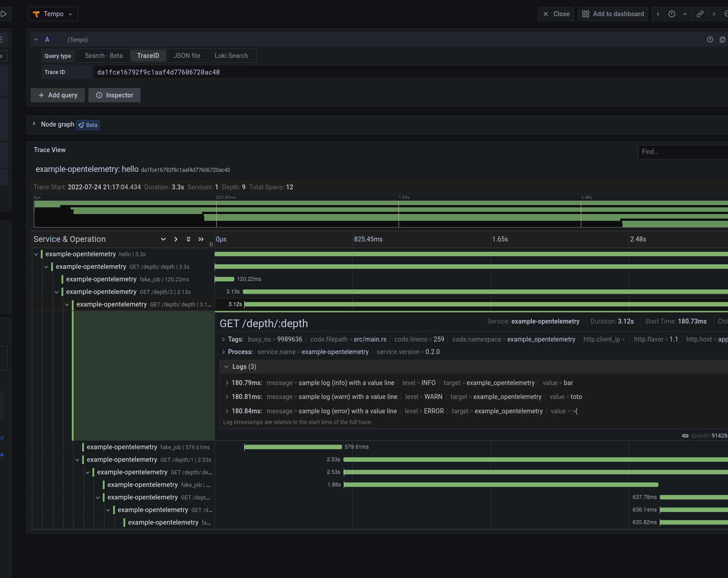728x578 pixels.
Task: Expand one level of spans chevron-down icon
Action: pos(163,239)
